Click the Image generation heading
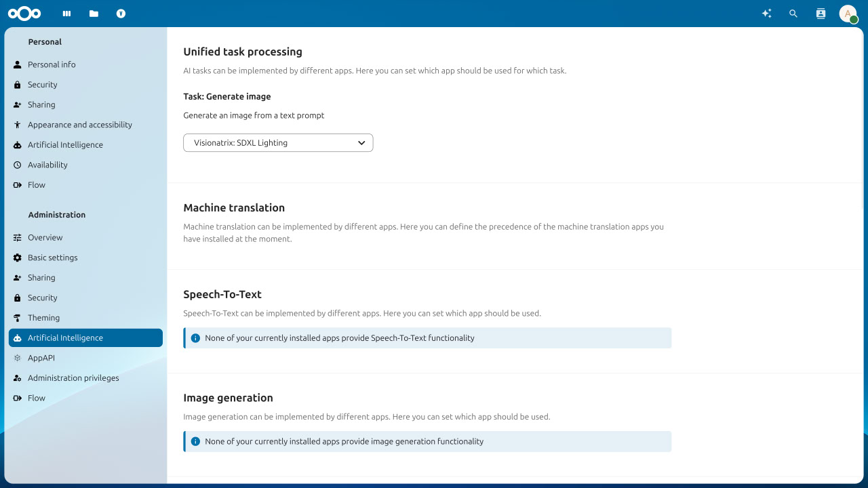 (x=228, y=398)
